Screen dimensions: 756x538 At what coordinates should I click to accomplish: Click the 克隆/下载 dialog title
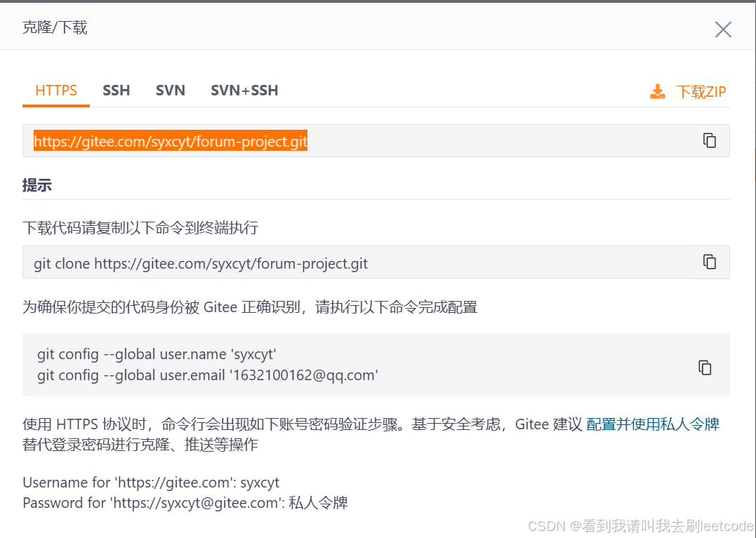(55, 27)
